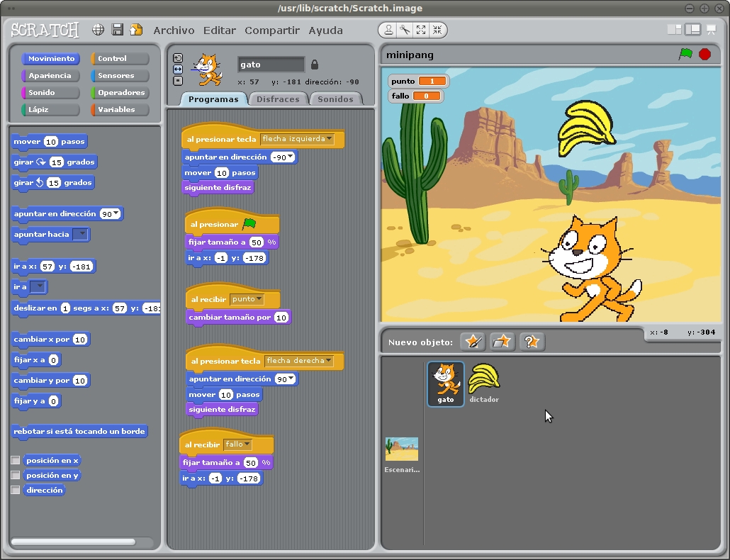The height and width of the screenshot is (560, 730).
Task: Open the punto message dropdown in al recibir
Action: [261, 299]
